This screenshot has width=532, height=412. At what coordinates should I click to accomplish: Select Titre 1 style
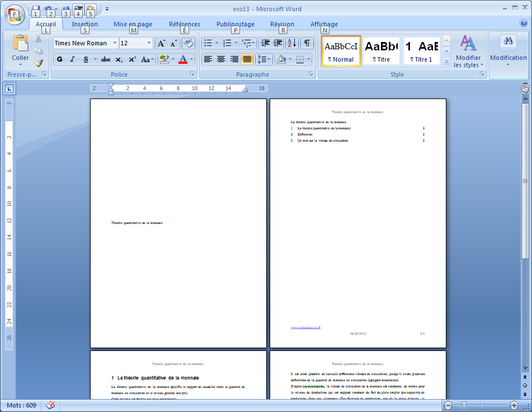(421, 51)
